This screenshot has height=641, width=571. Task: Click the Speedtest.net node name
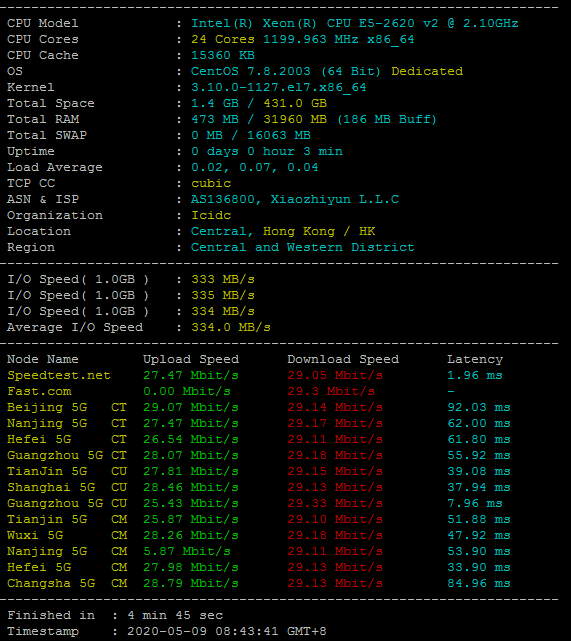tap(59, 375)
